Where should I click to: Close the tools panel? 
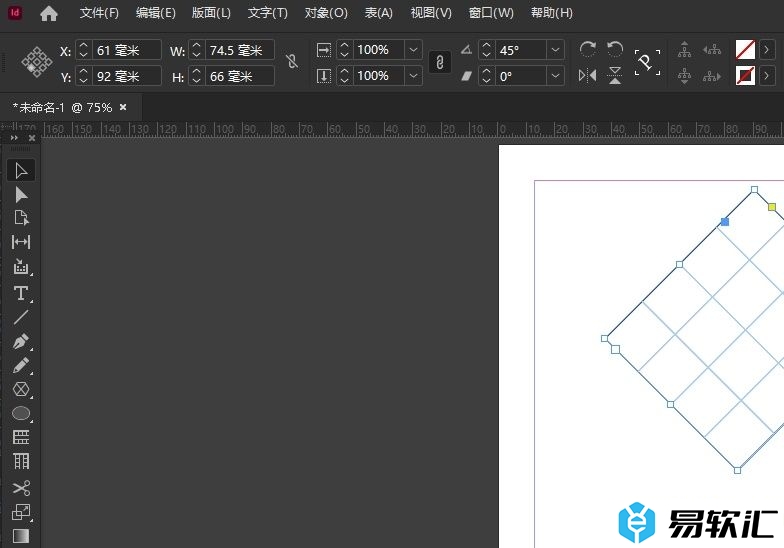click(x=32, y=138)
